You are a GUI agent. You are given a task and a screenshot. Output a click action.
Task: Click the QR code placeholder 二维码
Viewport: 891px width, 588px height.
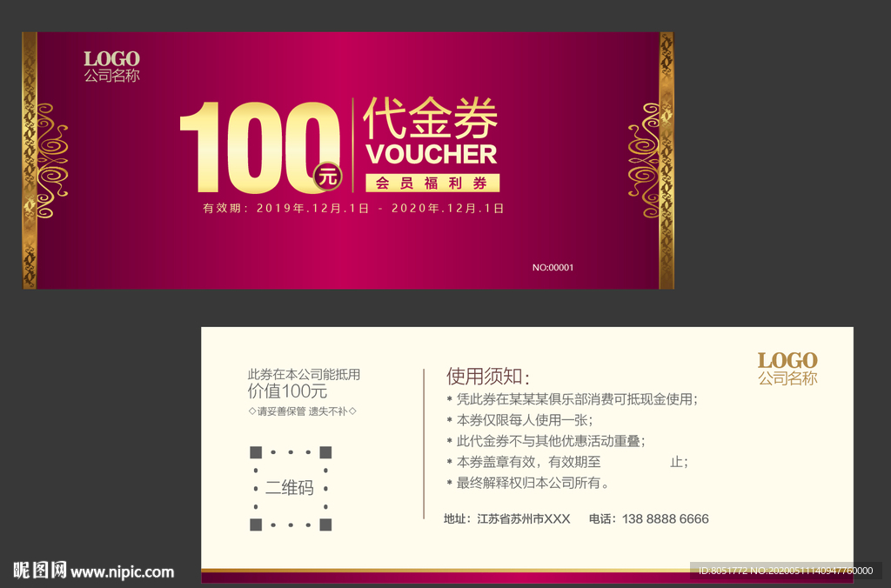pyautogui.click(x=291, y=488)
